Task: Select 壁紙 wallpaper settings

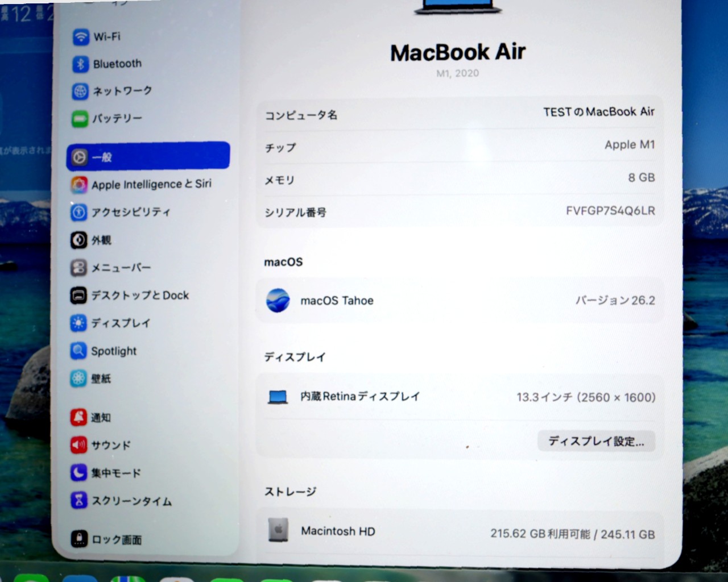Action: pyautogui.click(x=101, y=379)
